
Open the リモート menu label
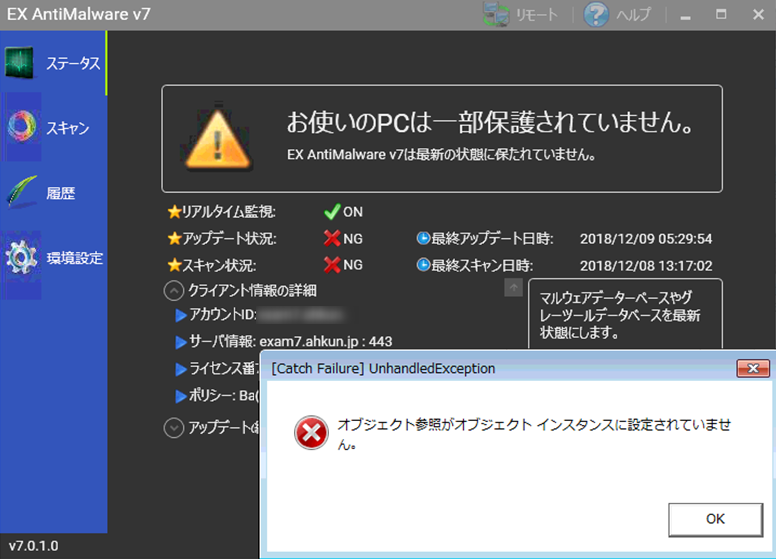click(x=537, y=15)
